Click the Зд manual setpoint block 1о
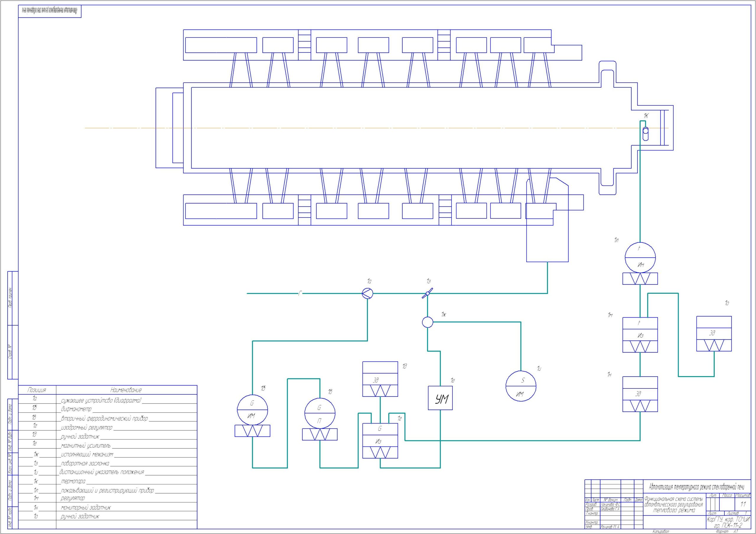756x534 pixels. tap(714, 334)
